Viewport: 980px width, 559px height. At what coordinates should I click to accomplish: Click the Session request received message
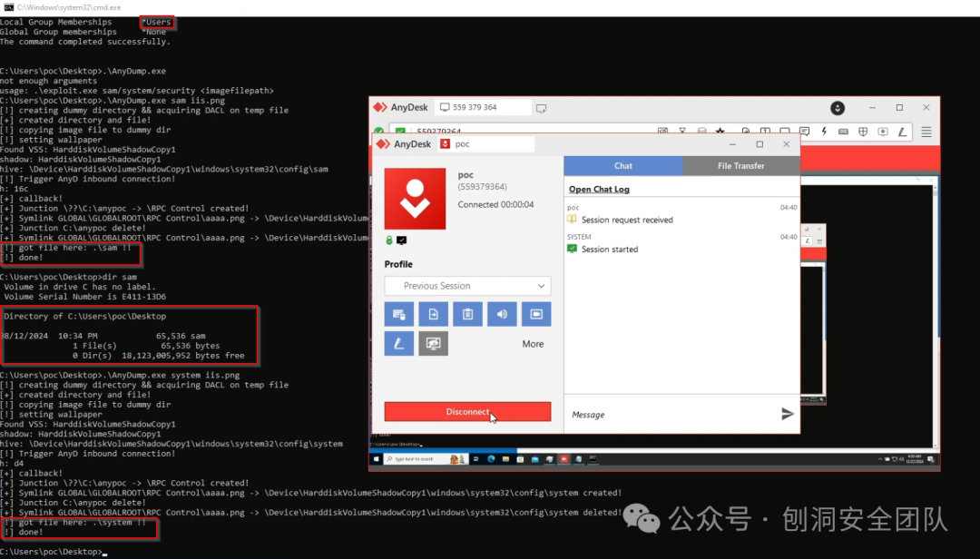point(627,221)
